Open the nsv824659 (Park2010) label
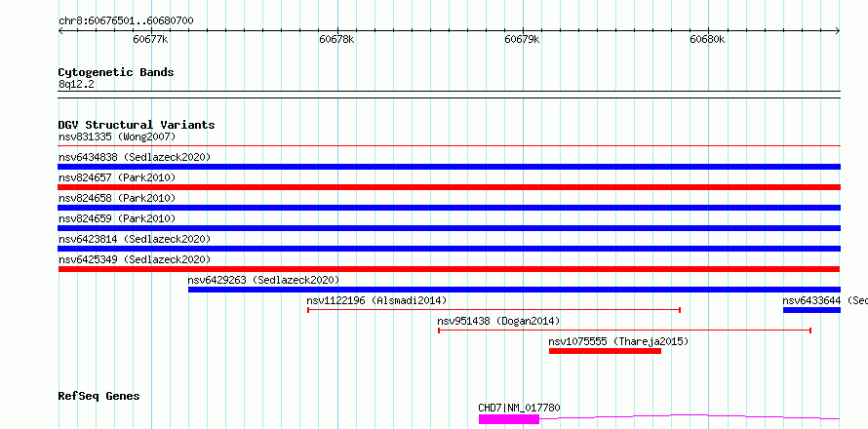This screenshot has height=429, width=868. pyautogui.click(x=117, y=218)
